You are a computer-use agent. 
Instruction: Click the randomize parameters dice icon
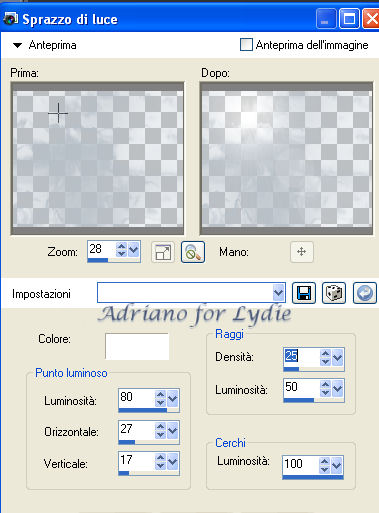coord(334,293)
